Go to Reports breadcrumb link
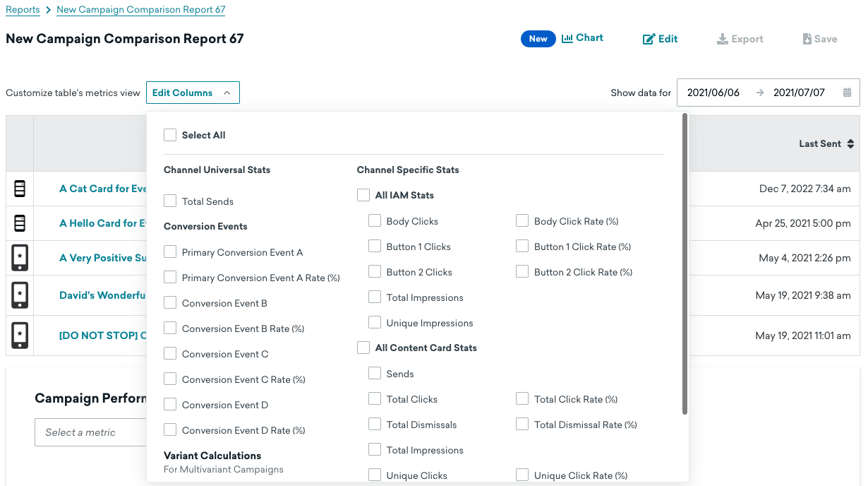The height and width of the screenshot is (486, 868). click(x=23, y=10)
